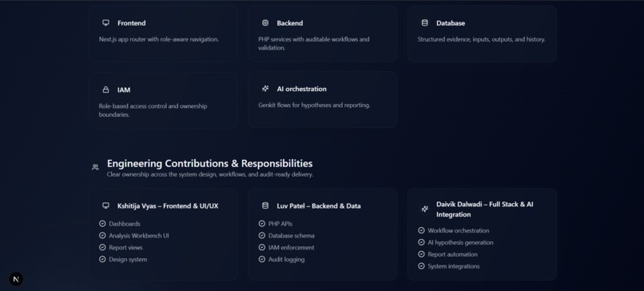Click the check icon next to Audit logging
Screen dimensions: 644x291
(261, 259)
